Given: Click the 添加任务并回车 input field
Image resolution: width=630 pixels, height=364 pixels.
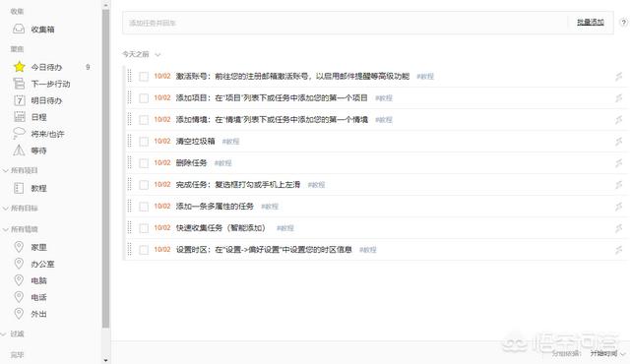Looking at the screenshot, I should pyautogui.click(x=346, y=23).
